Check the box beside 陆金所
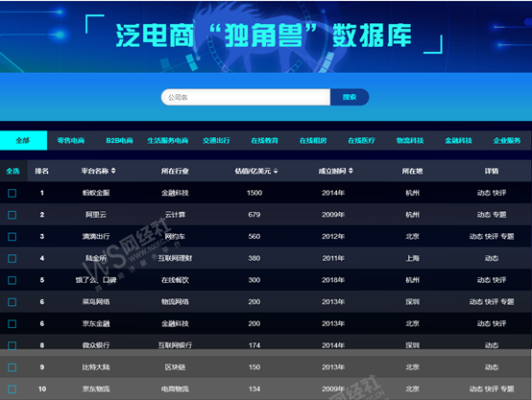The height and width of the screenshot is (400, 532). click(12, 259)
